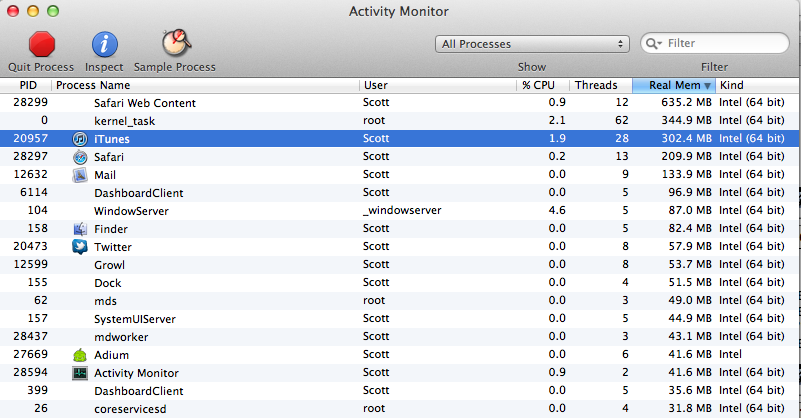Viewport: 801px width, 418px height.
Task: Click the Mail stamp icon
Action: click(x=80, y=175)
